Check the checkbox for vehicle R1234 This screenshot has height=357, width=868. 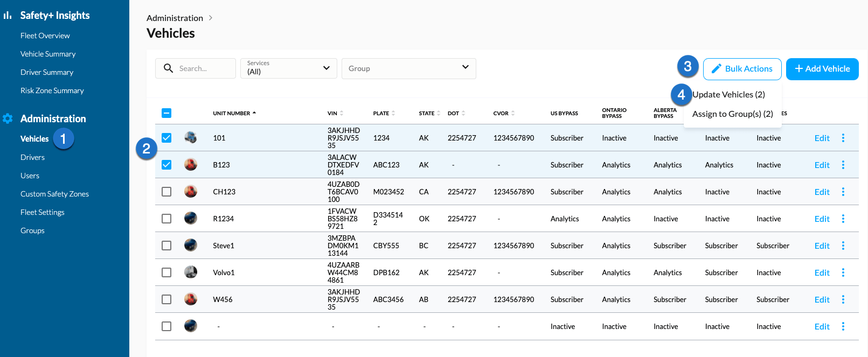point(166,219)
